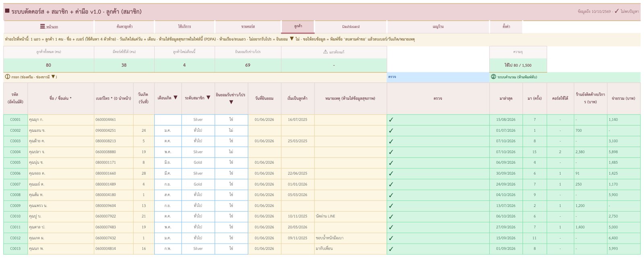Open the empty birth month cell for C0001
The width and height of the screenshot is (644, 258).
tap(168, 120)
